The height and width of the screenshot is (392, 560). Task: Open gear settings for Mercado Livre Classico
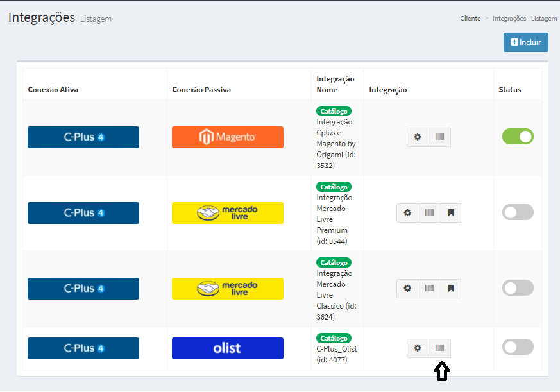pyautogui.click(x=407, y=289)
